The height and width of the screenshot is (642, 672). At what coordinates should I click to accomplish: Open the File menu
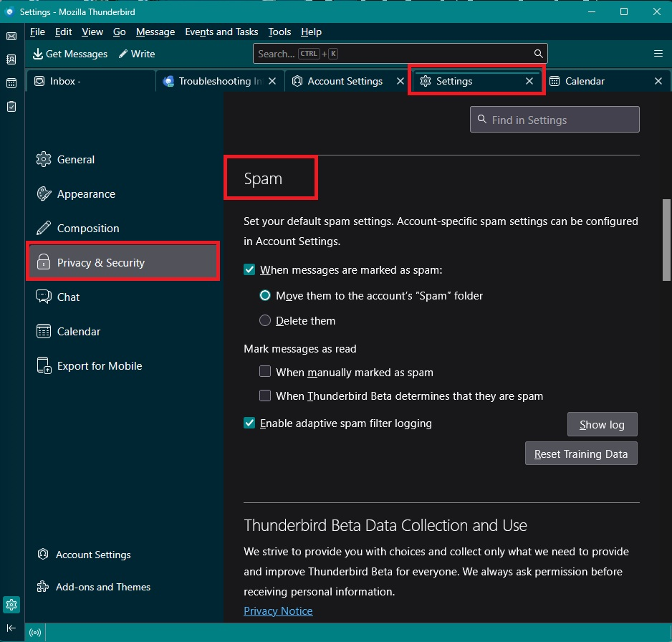pos(37,32)
